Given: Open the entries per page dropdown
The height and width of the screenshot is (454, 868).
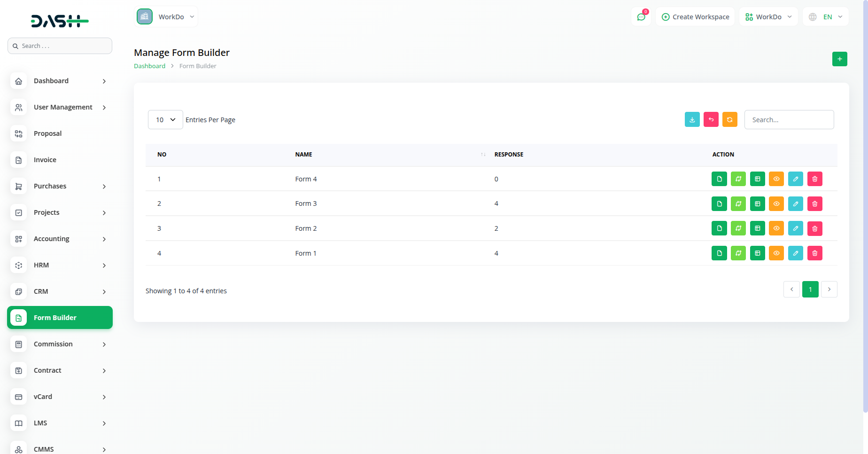Looking at the screenshot, I should 165,120.
